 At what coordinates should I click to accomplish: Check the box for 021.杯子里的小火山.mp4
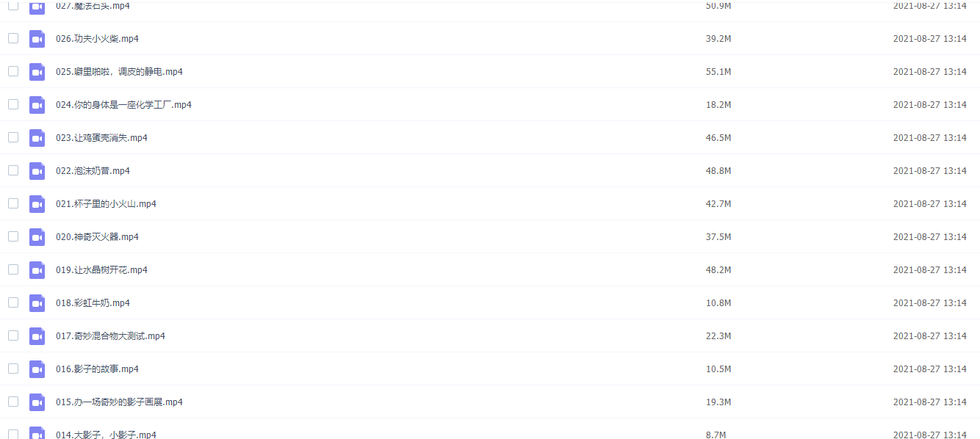(x=13, y=203)
